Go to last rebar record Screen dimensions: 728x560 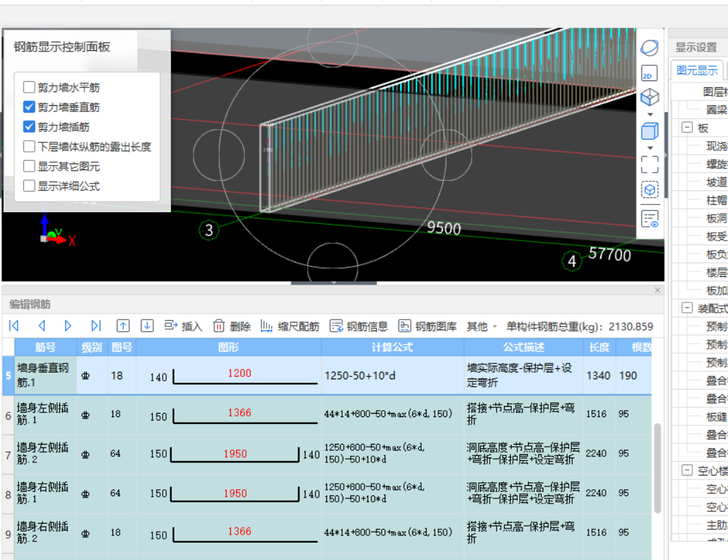pyautogui.click(x=95, y=326)
